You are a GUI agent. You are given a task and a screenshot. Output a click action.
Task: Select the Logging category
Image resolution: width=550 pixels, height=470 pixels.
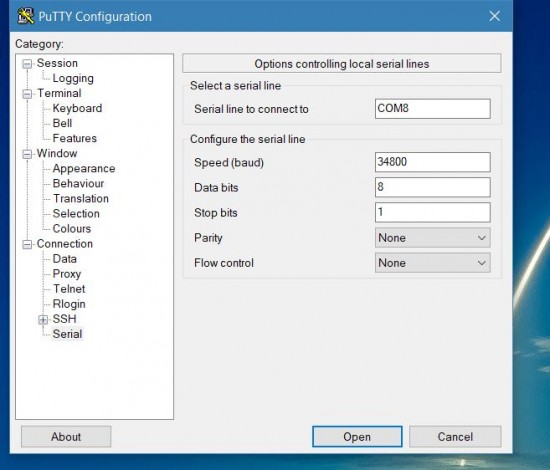[x=73, y=78]
